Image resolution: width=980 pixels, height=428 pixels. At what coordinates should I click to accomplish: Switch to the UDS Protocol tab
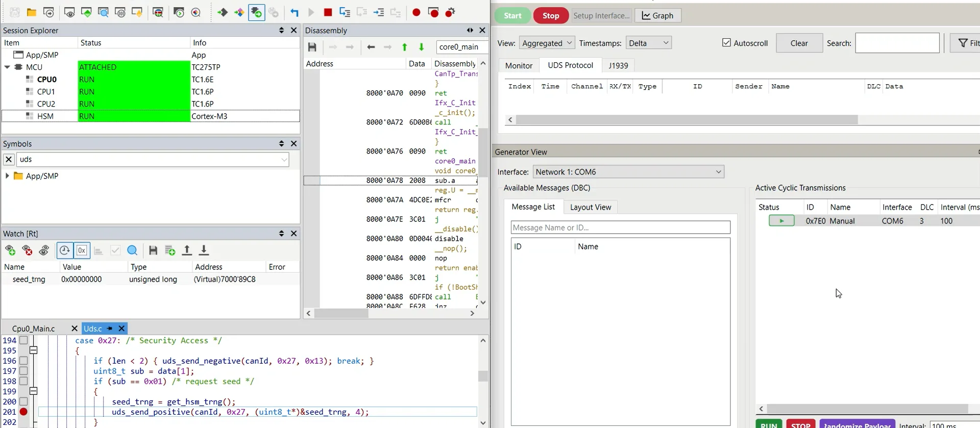(570, 65)
